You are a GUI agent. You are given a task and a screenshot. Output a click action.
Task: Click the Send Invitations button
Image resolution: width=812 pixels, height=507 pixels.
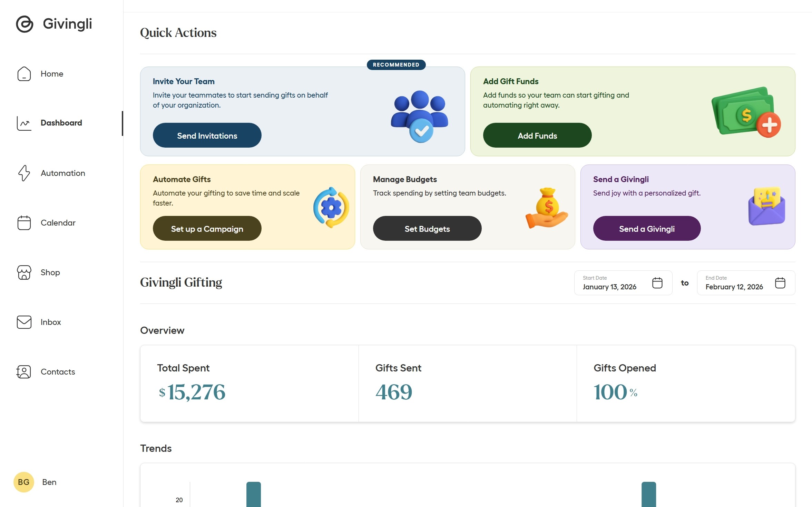pos(207,135)
